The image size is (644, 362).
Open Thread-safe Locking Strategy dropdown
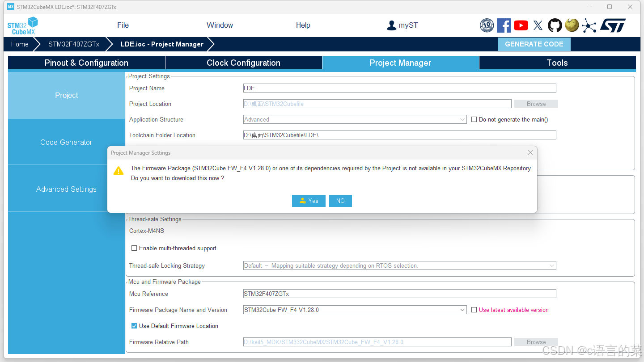[x=400, y=265]
